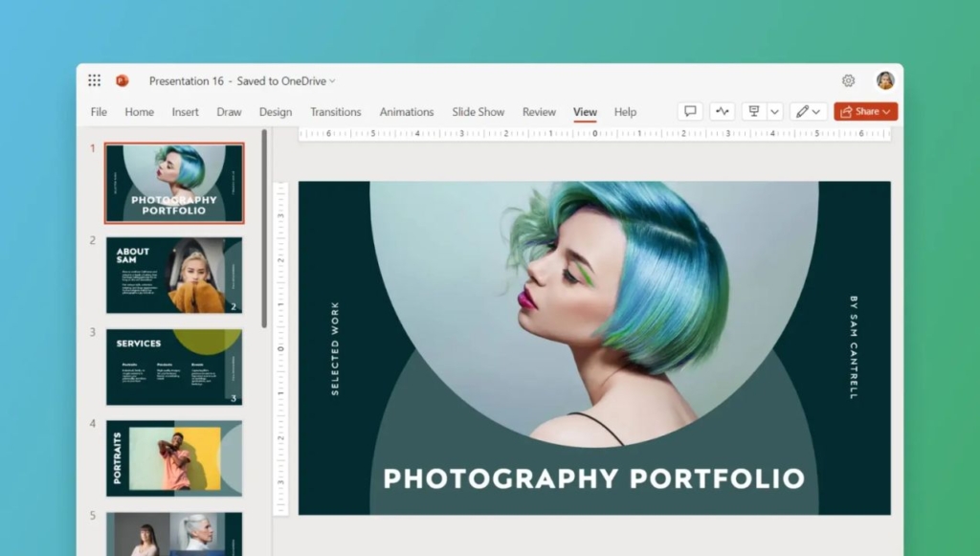Screen dimensions: 980x556
Task: Open the Animations tab
Action: (x=407, y=112)
